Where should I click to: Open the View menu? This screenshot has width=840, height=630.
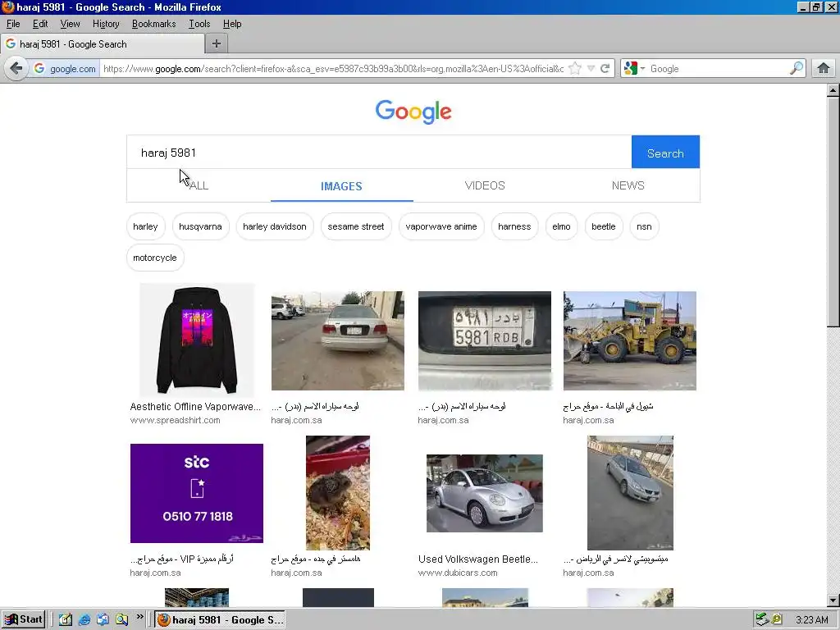click(x=70, y=24)
